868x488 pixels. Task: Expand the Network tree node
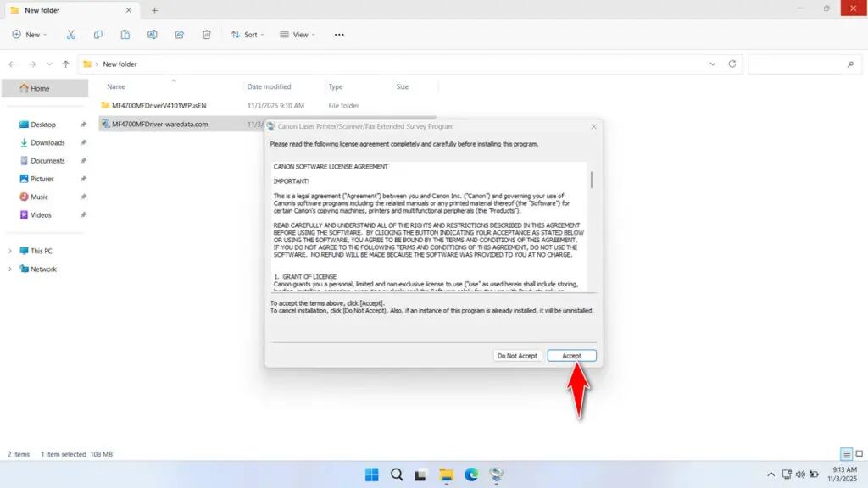10,269
